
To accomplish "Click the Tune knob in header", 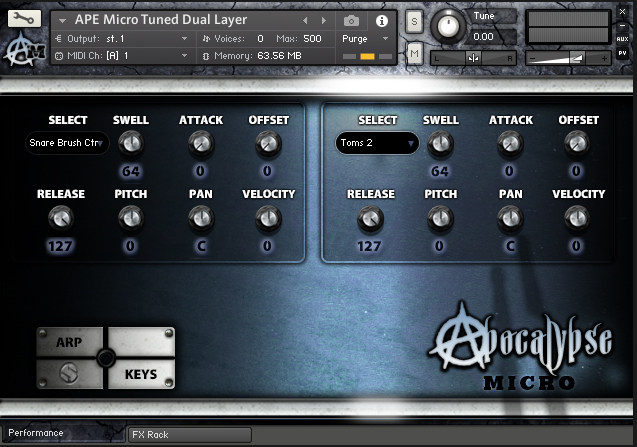I will [x=449, y=24].
